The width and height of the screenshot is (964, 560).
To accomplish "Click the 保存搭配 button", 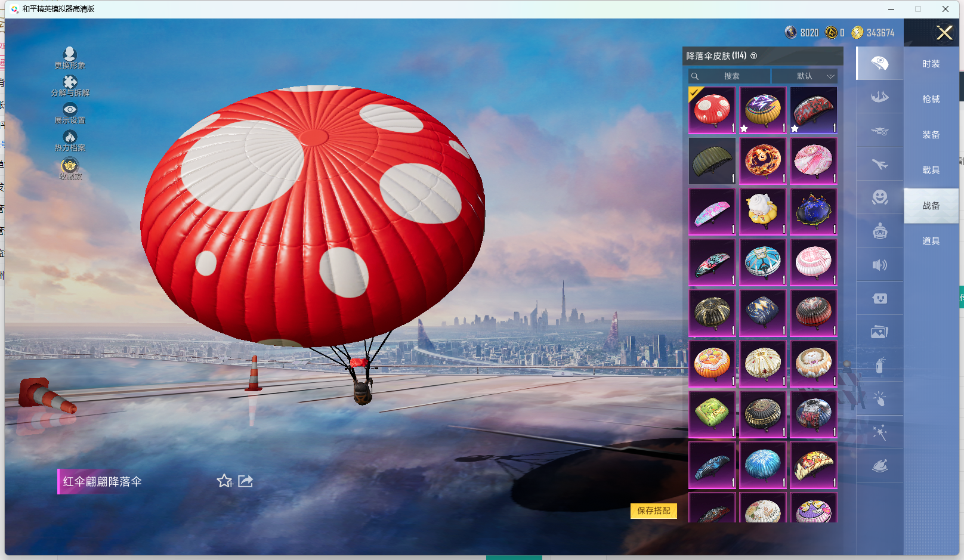I will [653, 511].
